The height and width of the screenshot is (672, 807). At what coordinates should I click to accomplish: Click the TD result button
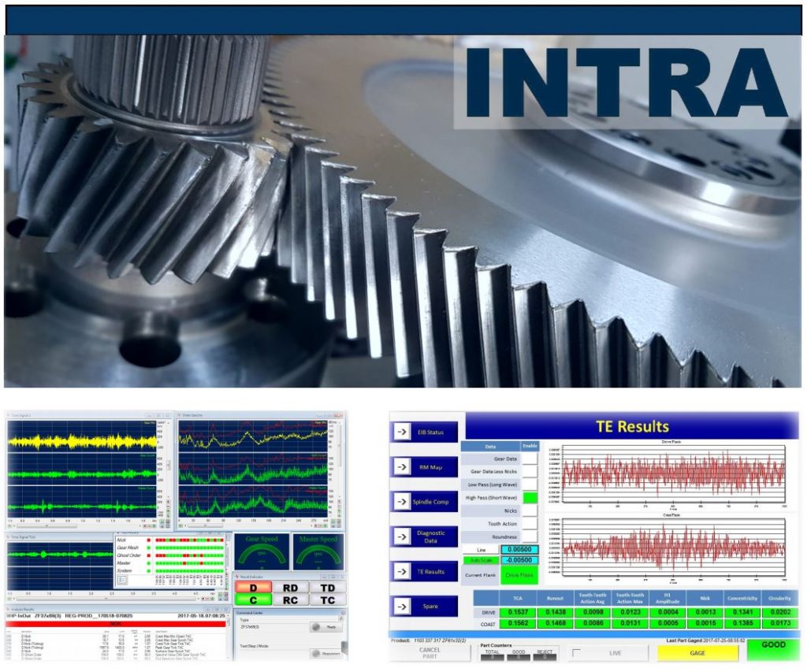327,588
